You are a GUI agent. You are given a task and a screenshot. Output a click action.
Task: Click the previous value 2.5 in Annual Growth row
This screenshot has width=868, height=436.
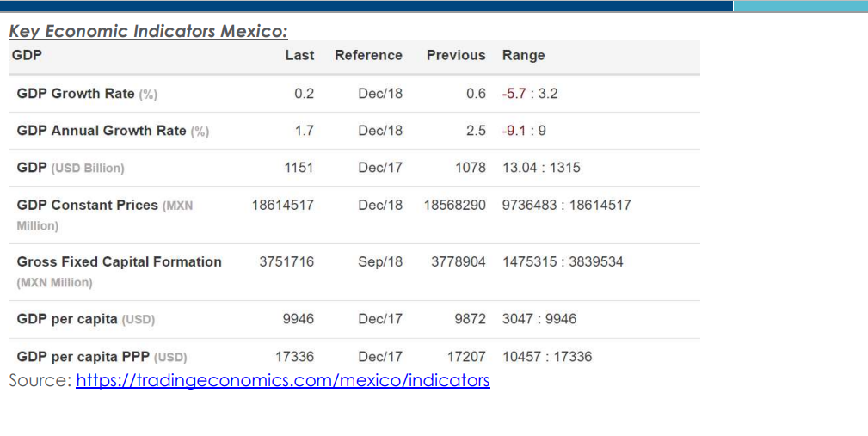476,131
